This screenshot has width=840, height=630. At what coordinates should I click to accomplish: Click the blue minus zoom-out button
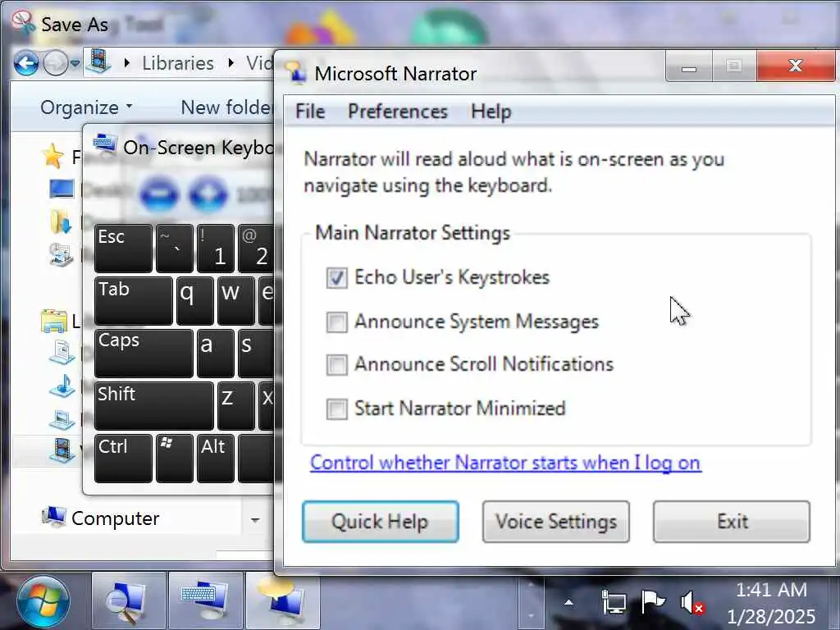159,193
